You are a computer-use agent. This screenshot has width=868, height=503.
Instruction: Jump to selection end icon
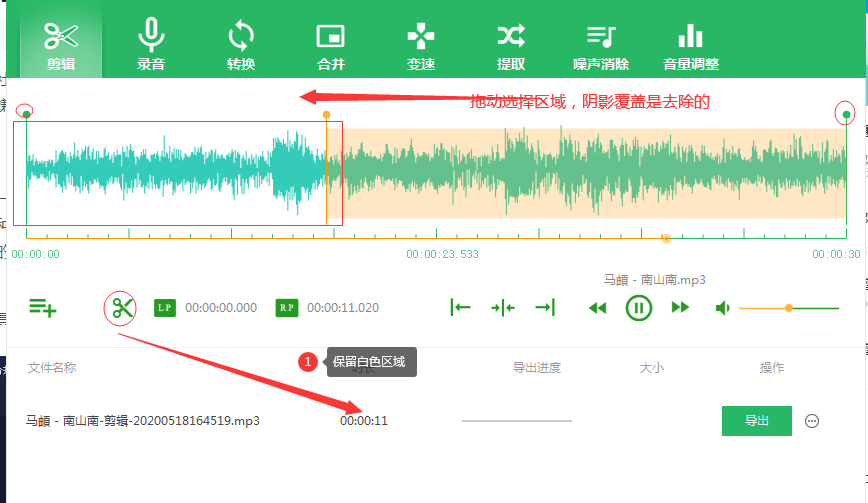(x=545, y=307)
